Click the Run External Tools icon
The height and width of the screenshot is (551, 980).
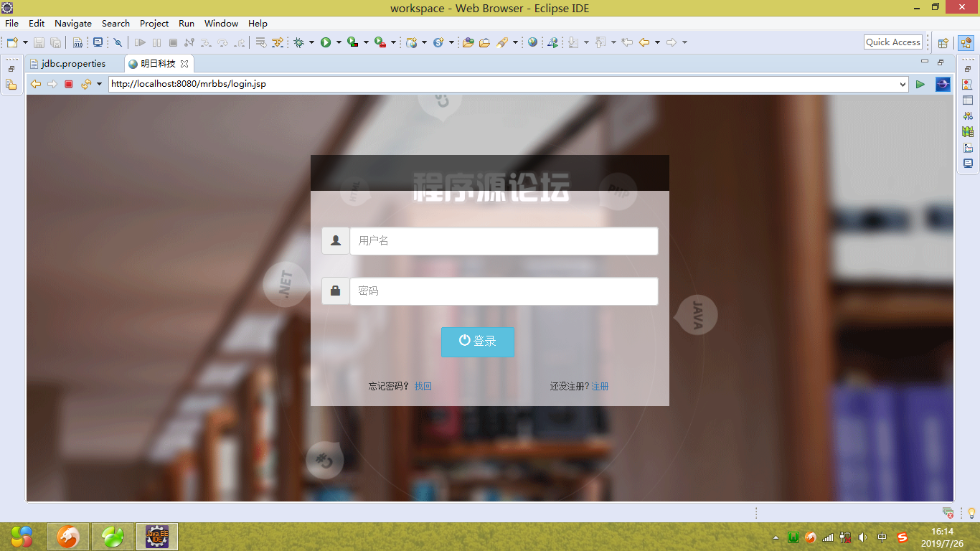(380, 42)
